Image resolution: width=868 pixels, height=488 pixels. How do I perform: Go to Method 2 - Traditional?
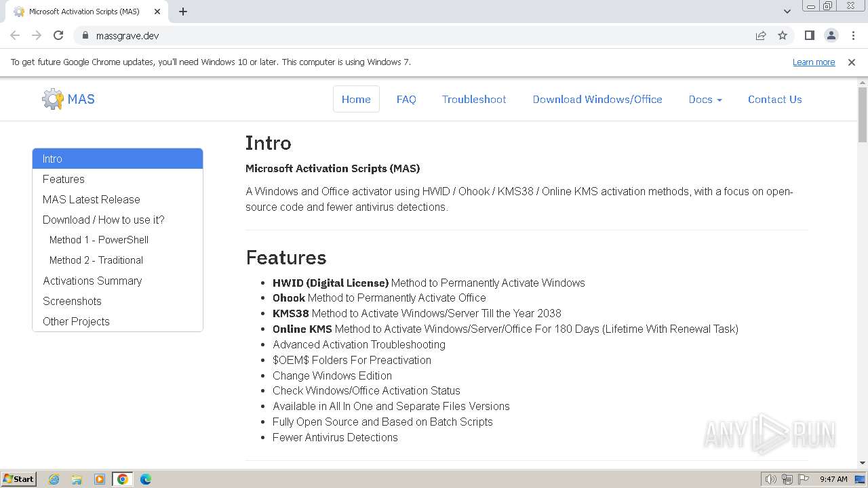(x=117, y=260)
